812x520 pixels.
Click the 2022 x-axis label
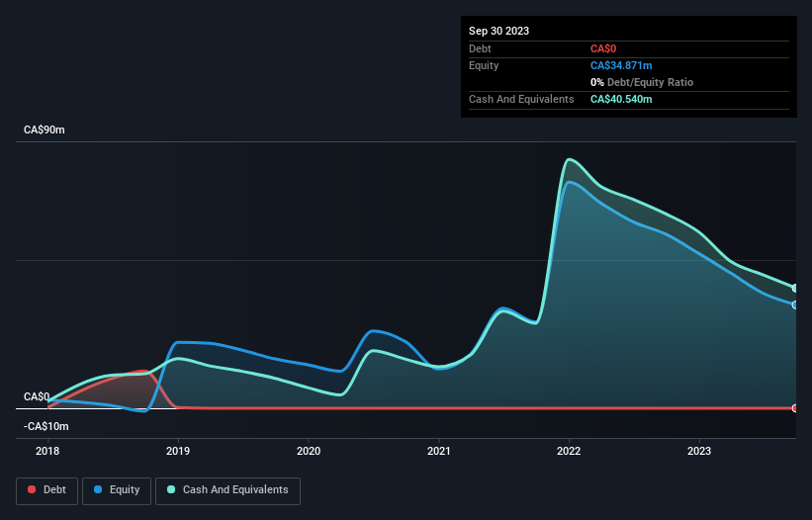569,451
